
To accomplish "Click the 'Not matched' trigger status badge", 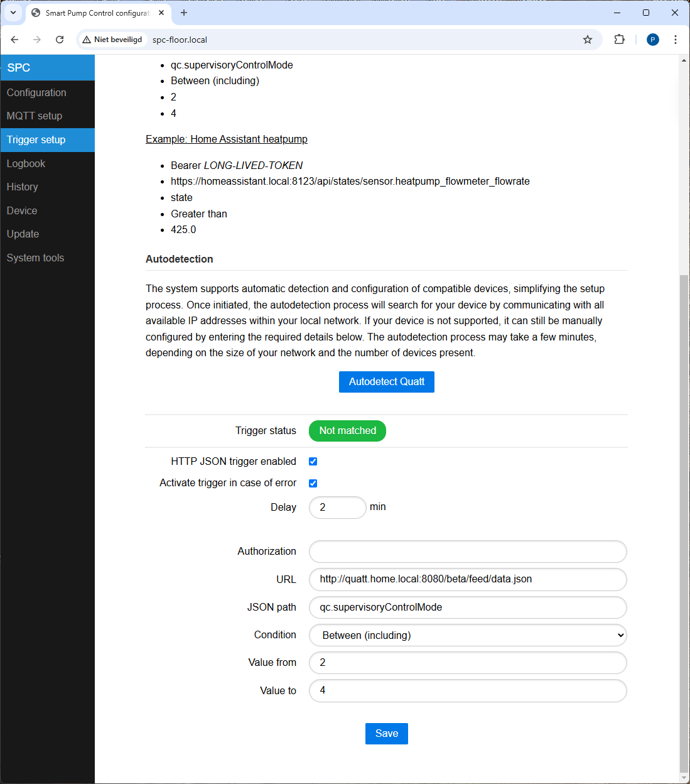I will click(347, 431).
